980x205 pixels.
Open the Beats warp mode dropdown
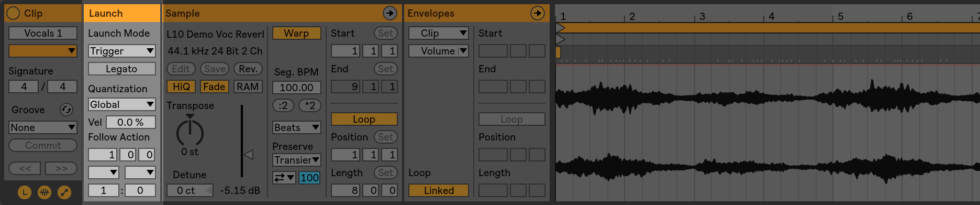click(296, 127)
